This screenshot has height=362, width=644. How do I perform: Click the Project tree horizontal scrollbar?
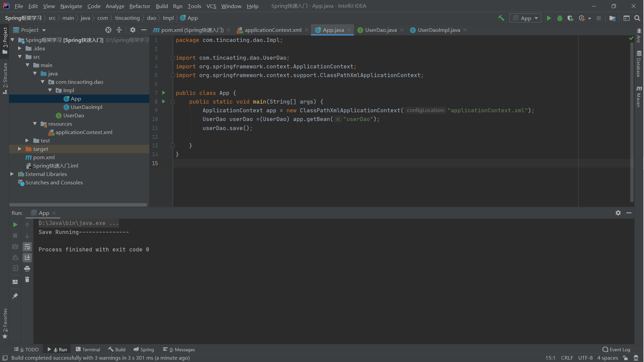point(78,204)
